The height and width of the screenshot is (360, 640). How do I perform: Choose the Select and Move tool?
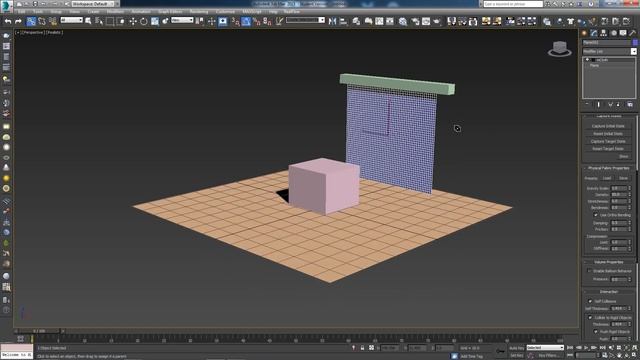point(133,21)
